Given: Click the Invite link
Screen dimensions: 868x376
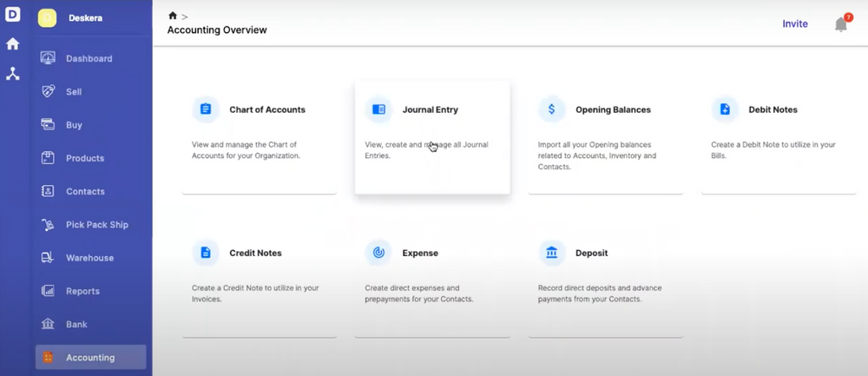Looking at the screenshot, I should click(795, 24).
